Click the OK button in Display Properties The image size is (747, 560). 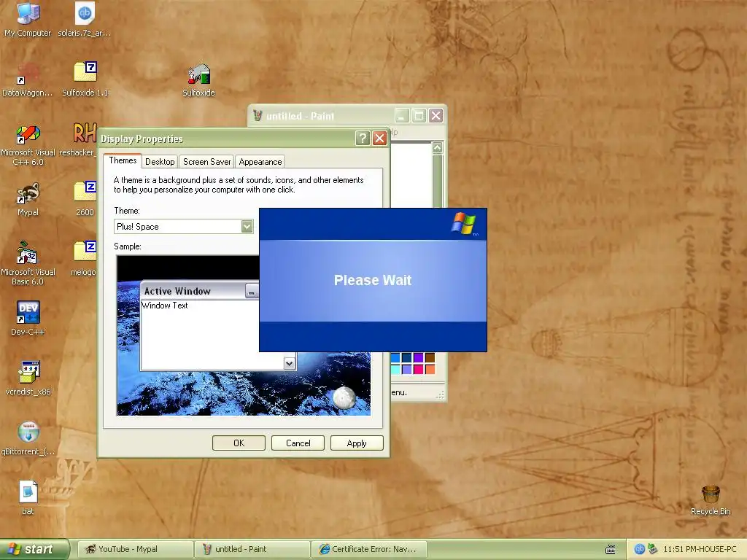[x=239, y=443]
